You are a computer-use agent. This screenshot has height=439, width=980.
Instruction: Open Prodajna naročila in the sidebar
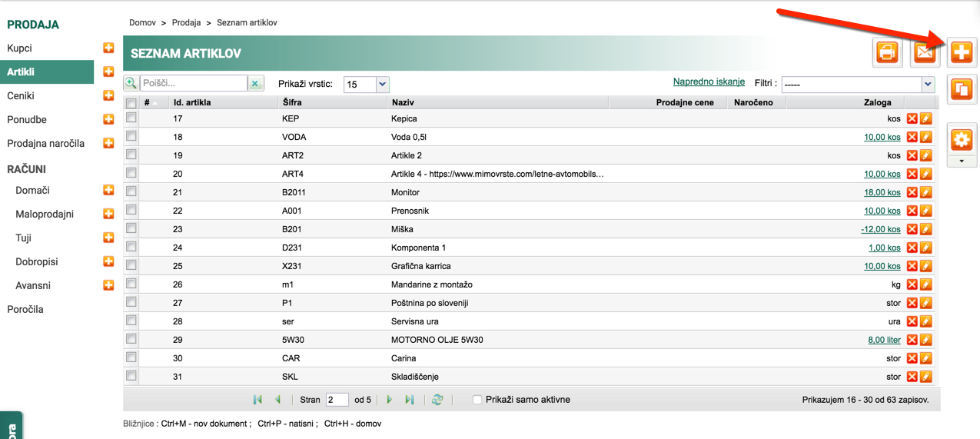(46, 143)
